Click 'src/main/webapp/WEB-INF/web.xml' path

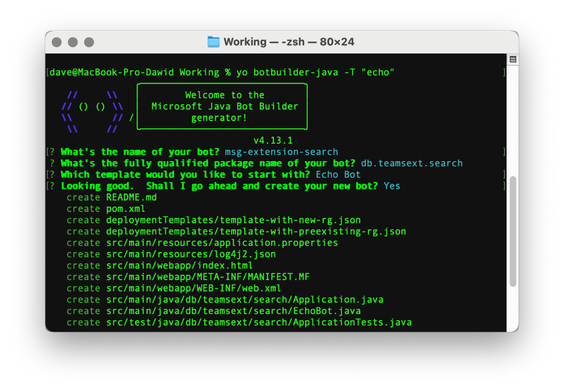[x=193, y=288]
